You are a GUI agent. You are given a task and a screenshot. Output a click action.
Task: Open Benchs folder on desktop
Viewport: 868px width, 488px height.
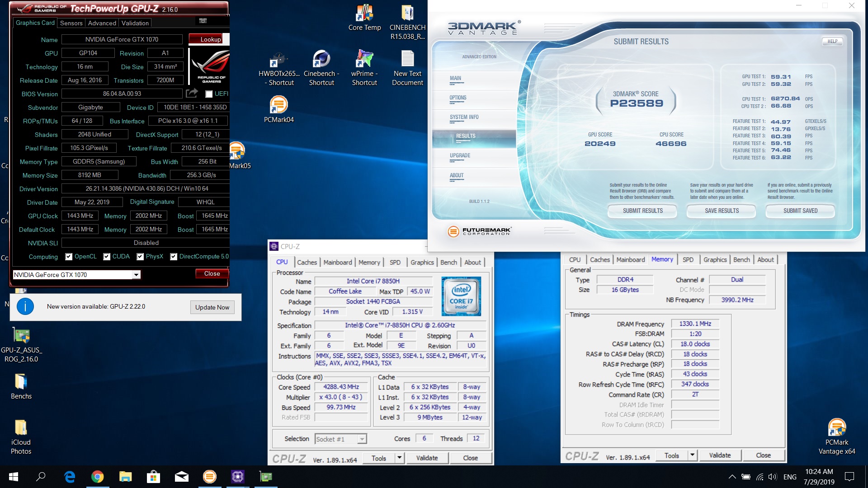(21, 387)
